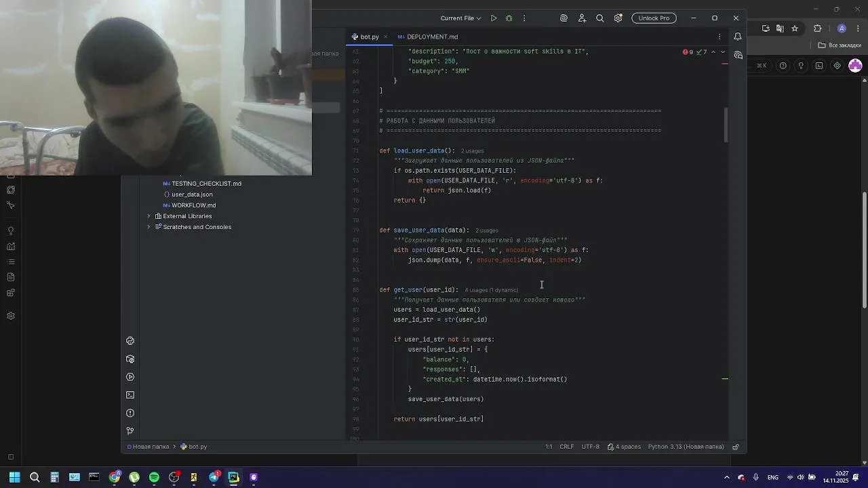Click the list icon in the dark left sidebar

[x=11, y=262]
